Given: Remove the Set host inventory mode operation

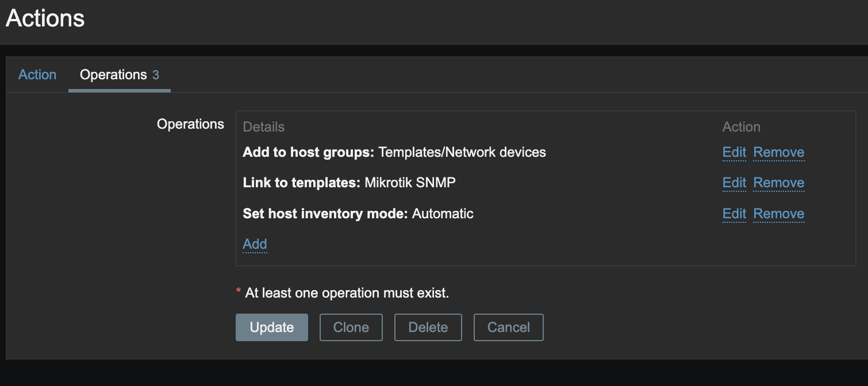Looking at the screenshot, I should (778, 214).
